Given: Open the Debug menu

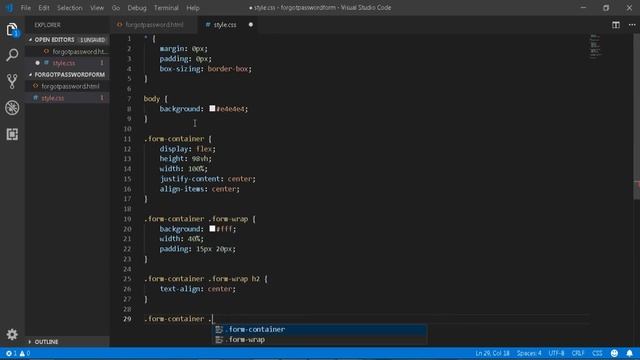Looking at the screenshot, I should point(137,8).
